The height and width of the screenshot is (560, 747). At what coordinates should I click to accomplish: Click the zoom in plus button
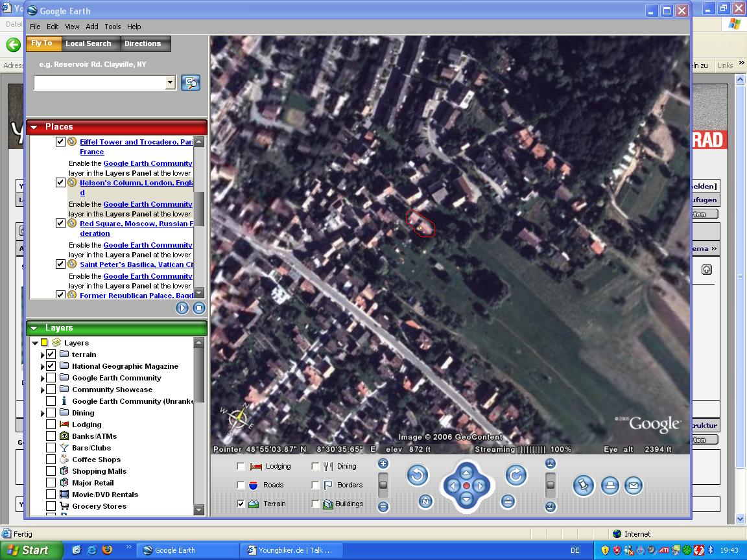[383, 463]
